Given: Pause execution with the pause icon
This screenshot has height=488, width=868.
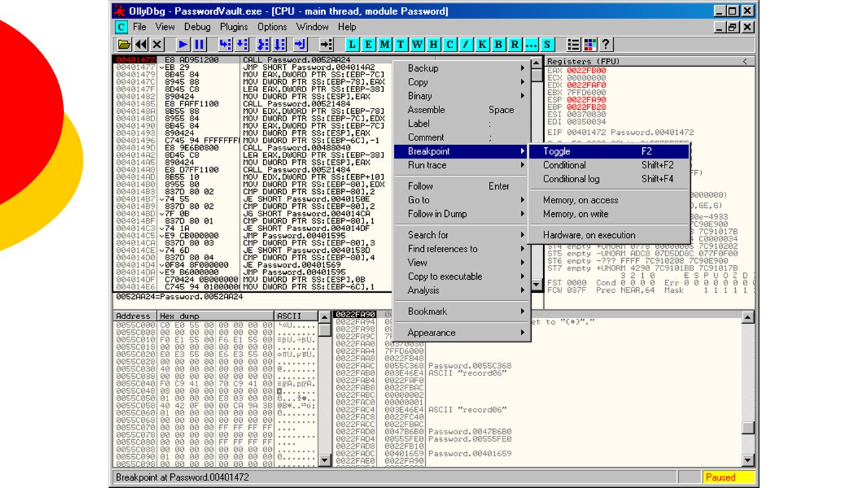Looking at the screenshot, I should tap(199, 45).
